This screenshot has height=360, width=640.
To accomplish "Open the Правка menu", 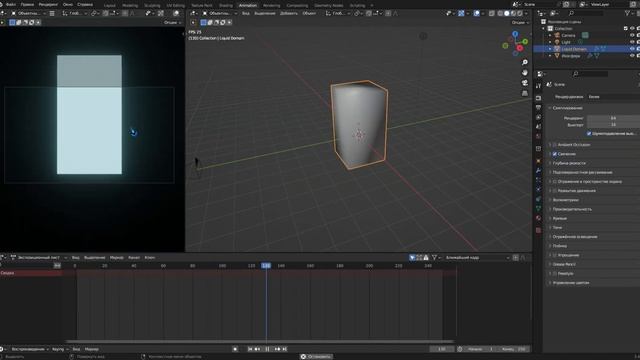I will [27, 4].
